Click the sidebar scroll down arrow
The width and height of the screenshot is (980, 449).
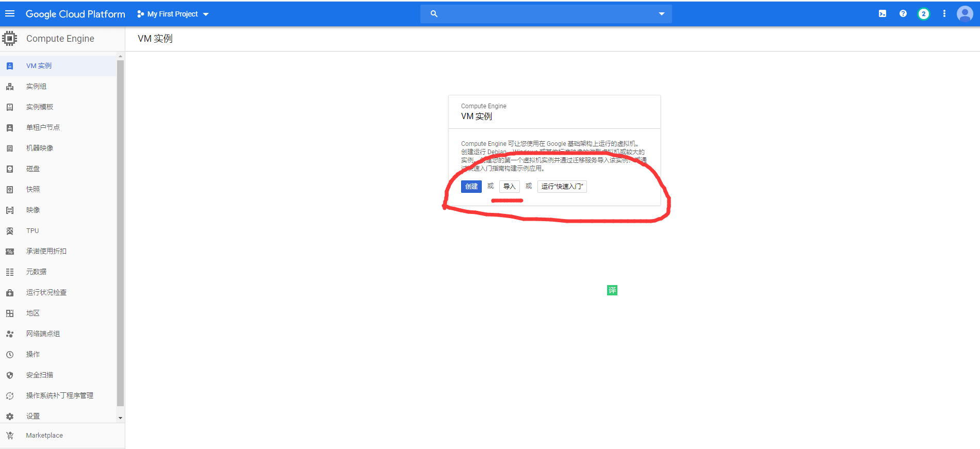coord(120,418)
